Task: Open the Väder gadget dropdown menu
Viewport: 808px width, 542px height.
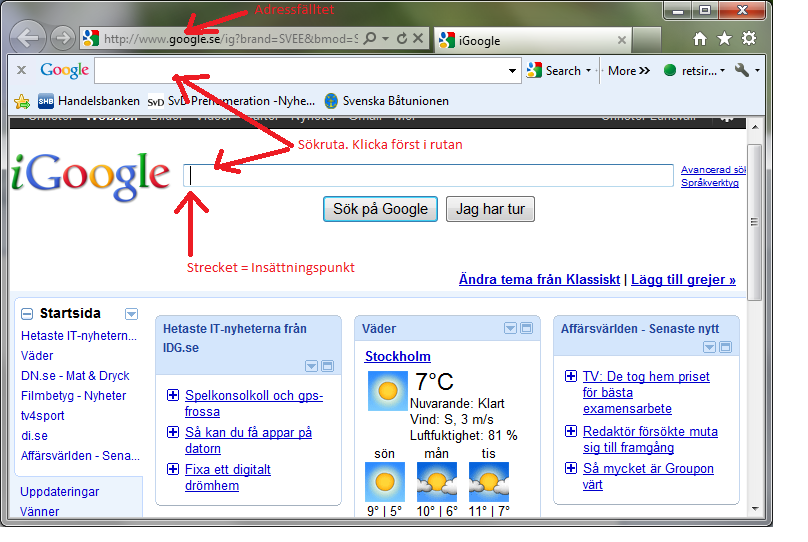Action: click(510, 329)
